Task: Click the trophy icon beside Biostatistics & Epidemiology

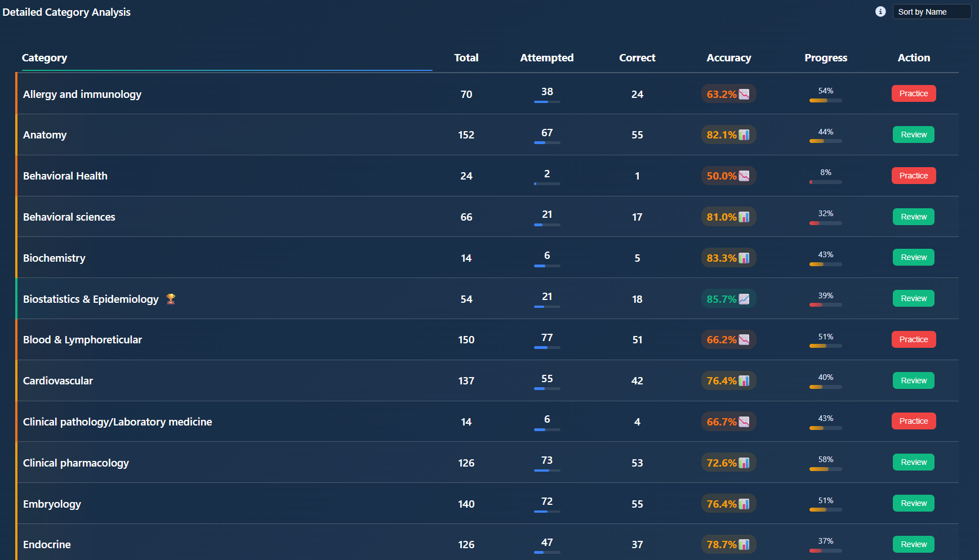Action: (170, 299)
